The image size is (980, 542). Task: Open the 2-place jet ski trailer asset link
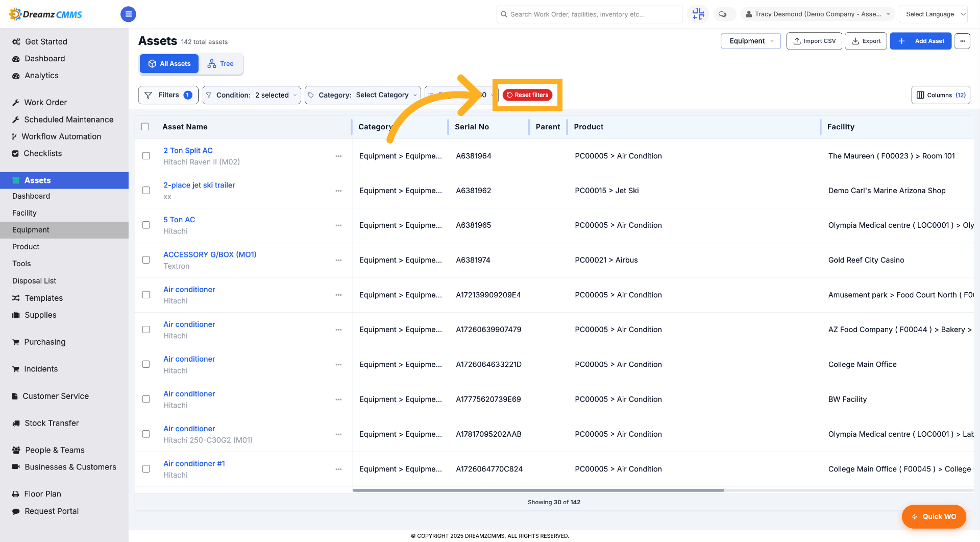coord(199,185)
